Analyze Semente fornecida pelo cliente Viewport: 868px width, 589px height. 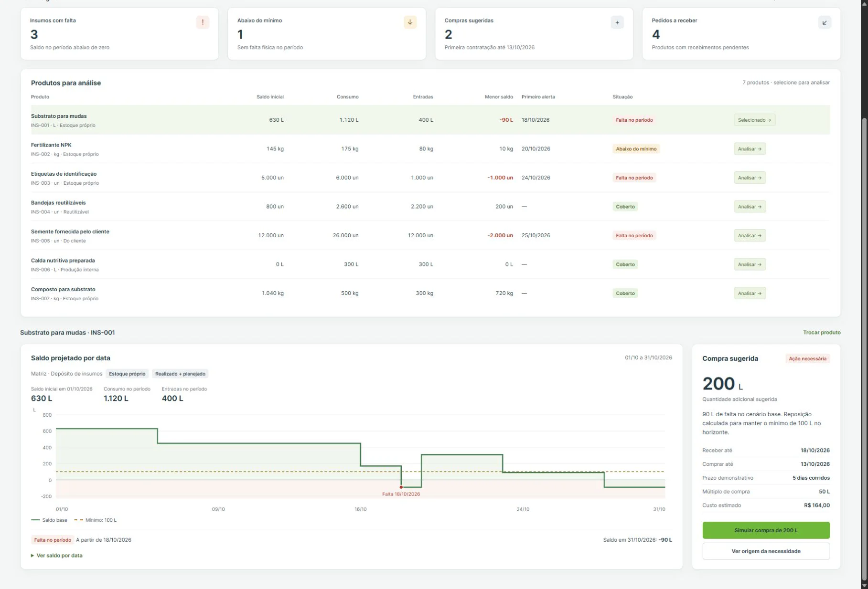pos(750,235)
